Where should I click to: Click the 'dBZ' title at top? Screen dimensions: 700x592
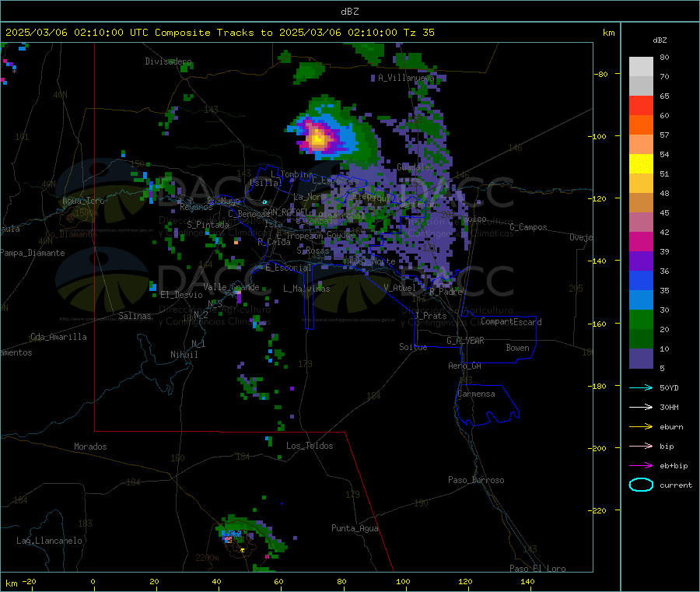[349, 12]
